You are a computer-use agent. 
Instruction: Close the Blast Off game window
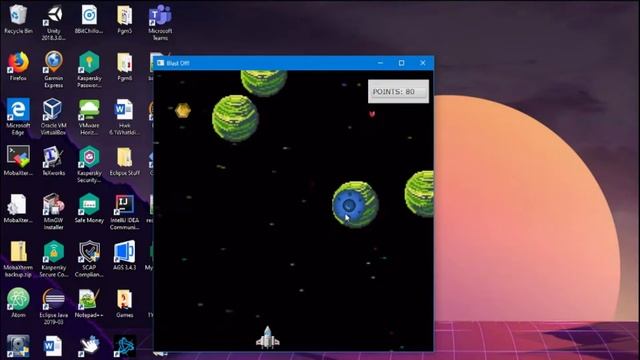click(423, 63)
